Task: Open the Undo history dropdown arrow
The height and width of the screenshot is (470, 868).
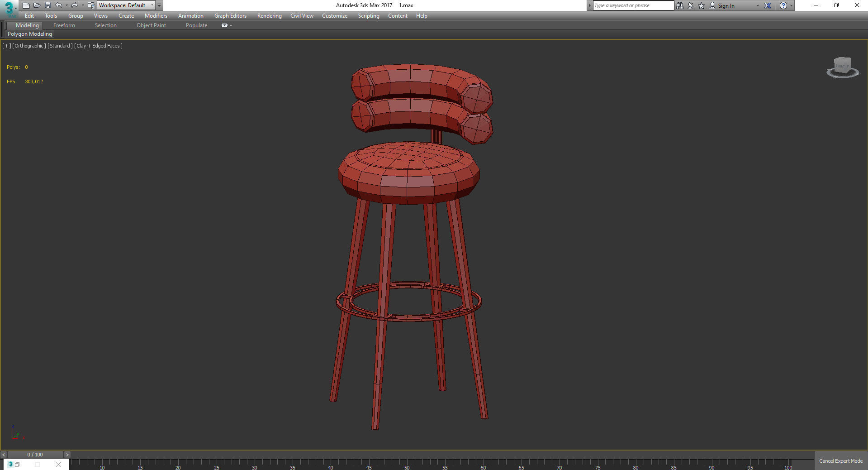Action: click(x=66, y=5)
